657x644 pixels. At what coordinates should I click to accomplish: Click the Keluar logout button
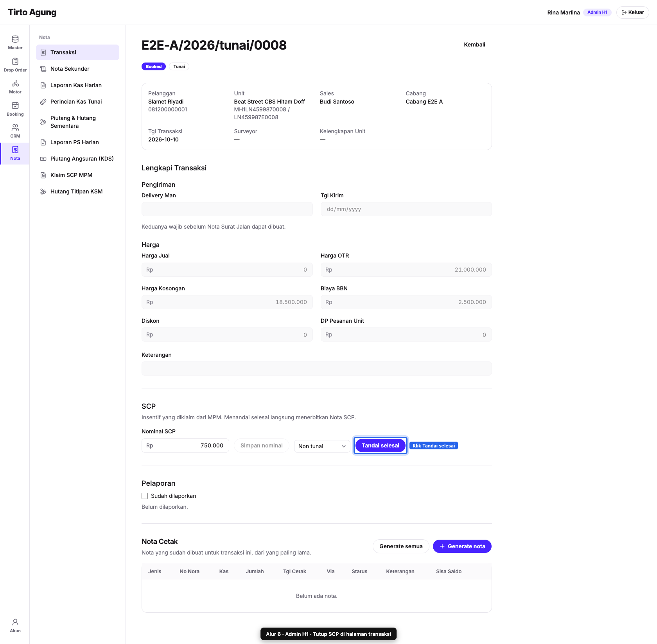tap(632, 13)
